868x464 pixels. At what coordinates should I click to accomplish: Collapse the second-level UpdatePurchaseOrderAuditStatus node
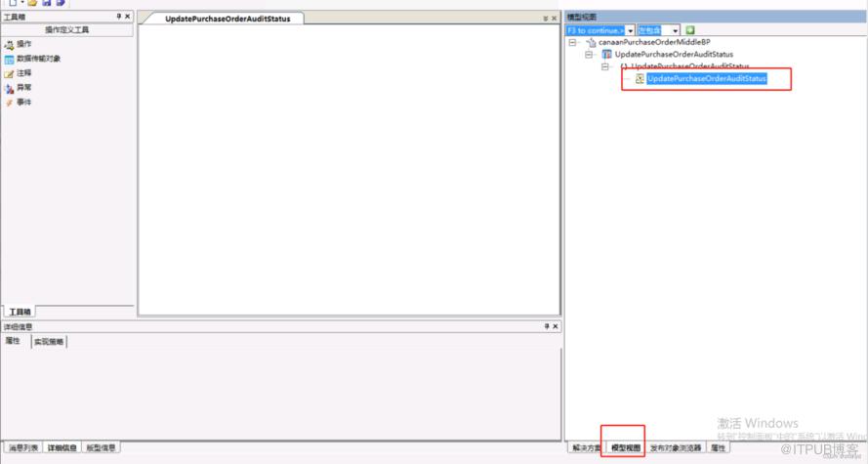589,55
